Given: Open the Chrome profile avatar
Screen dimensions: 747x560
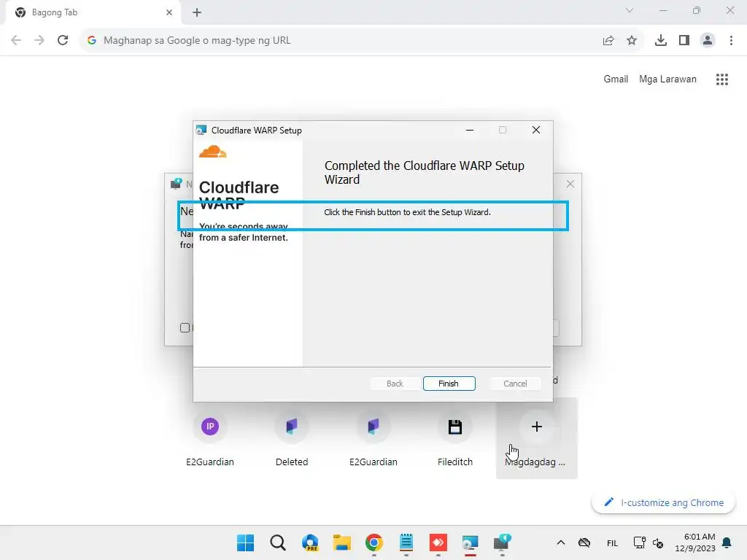Looking at the screenshot, I should tap(708, 41).
